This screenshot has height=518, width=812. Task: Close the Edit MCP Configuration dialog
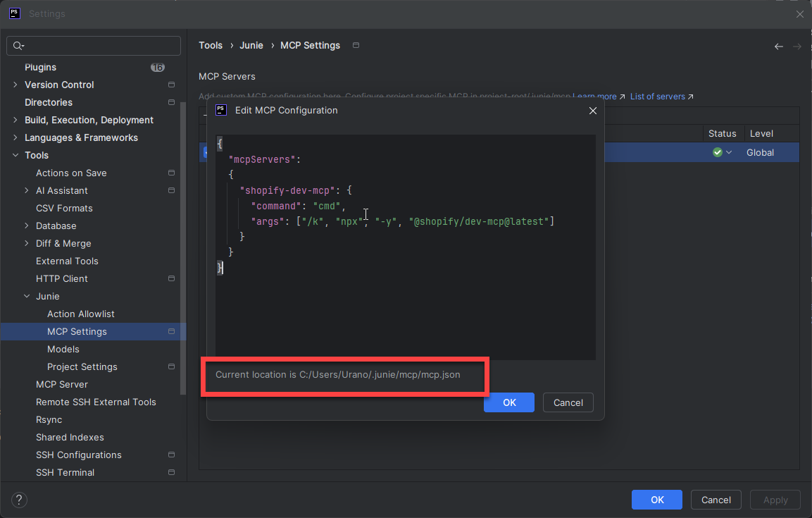pyautogui.click(x=593, y=111)
